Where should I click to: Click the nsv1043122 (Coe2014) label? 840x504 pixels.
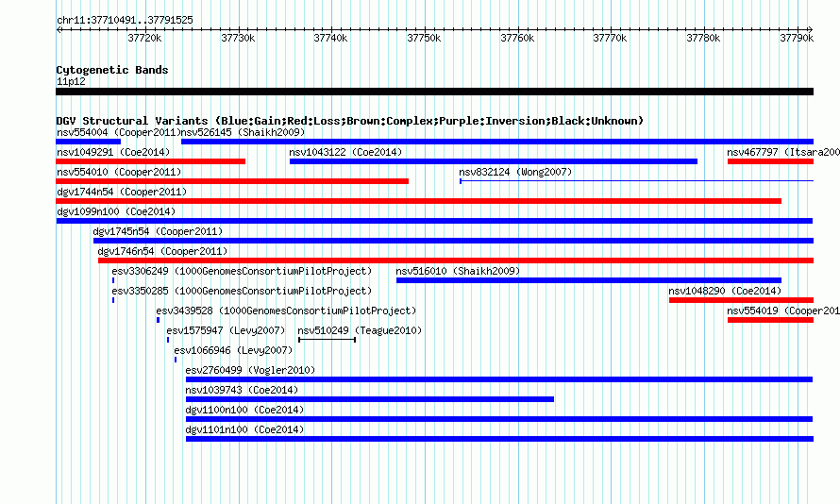click(345, 152)
